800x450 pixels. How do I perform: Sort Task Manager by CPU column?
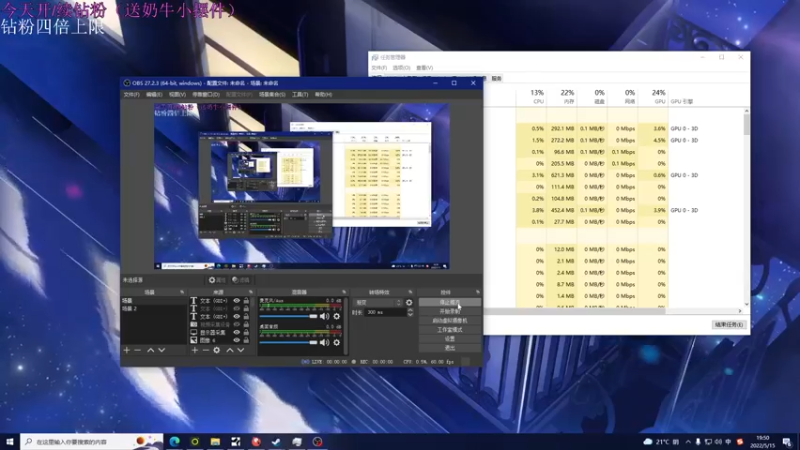tap(531, 97)
